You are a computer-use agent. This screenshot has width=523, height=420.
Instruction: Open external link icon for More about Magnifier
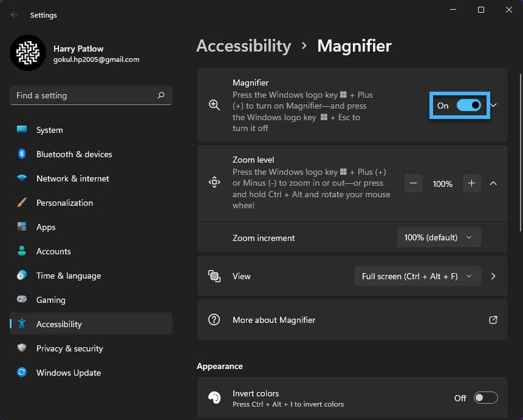(493, 320)
